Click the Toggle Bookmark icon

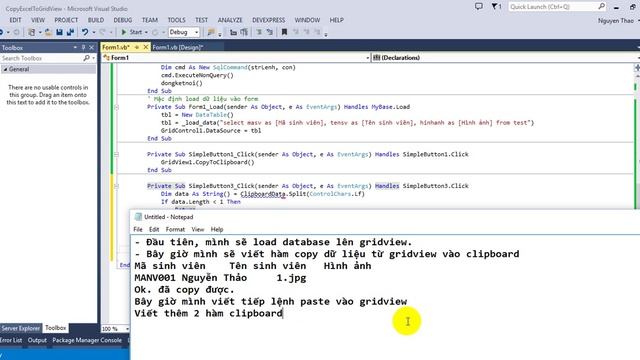pyautogui.click(x=284, y=32)
